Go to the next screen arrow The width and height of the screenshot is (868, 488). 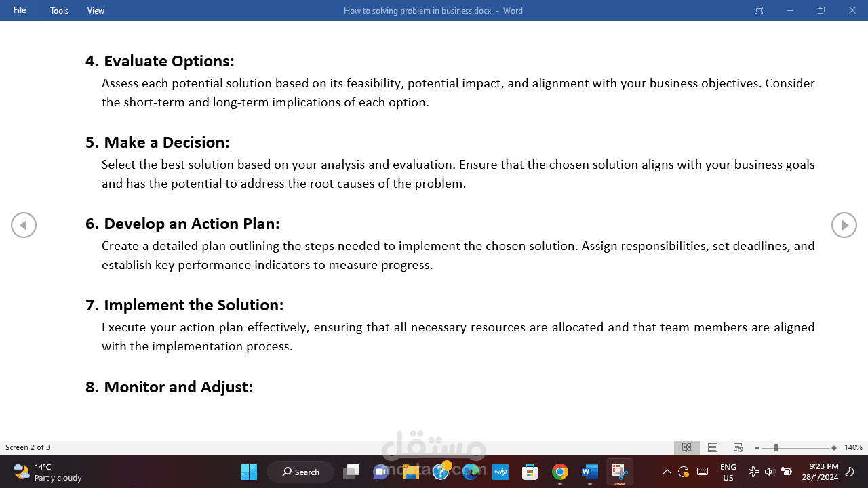click(844, 225)
